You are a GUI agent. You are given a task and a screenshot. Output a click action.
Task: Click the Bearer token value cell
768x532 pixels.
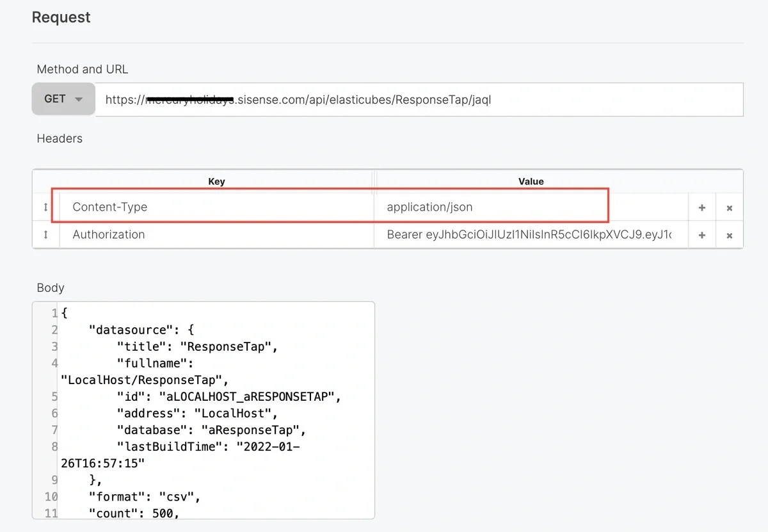point(531,235)
